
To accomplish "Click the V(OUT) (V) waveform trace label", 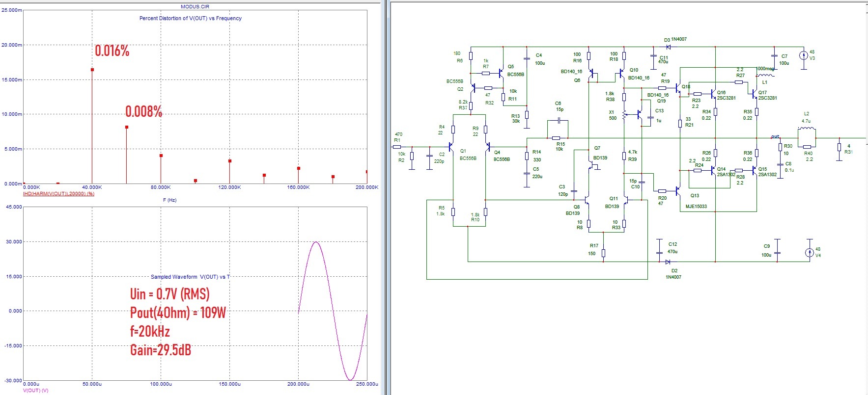I will [36, 391].
